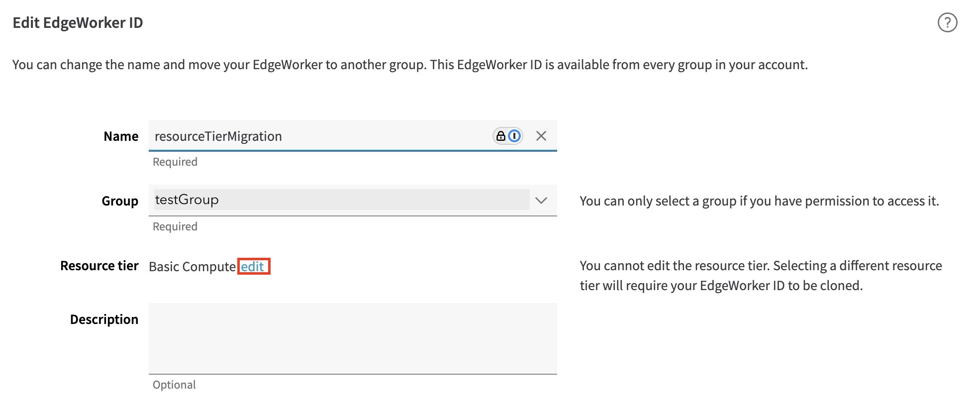This screenshot has width=980, height=416.
Task: Focus the resourceTierMigration name input
Action: 318,136
